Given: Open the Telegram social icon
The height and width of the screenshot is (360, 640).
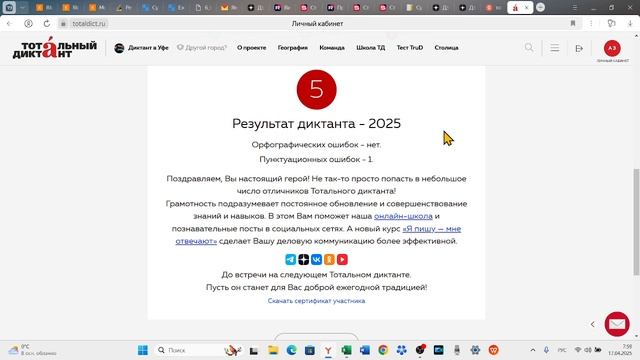Looking at the screenshot, I should [x=291, y=259].
